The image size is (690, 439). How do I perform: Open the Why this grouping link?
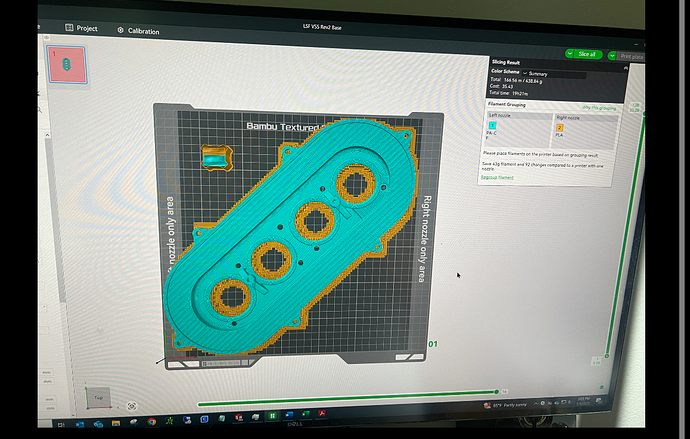click(x=599, y=108)
